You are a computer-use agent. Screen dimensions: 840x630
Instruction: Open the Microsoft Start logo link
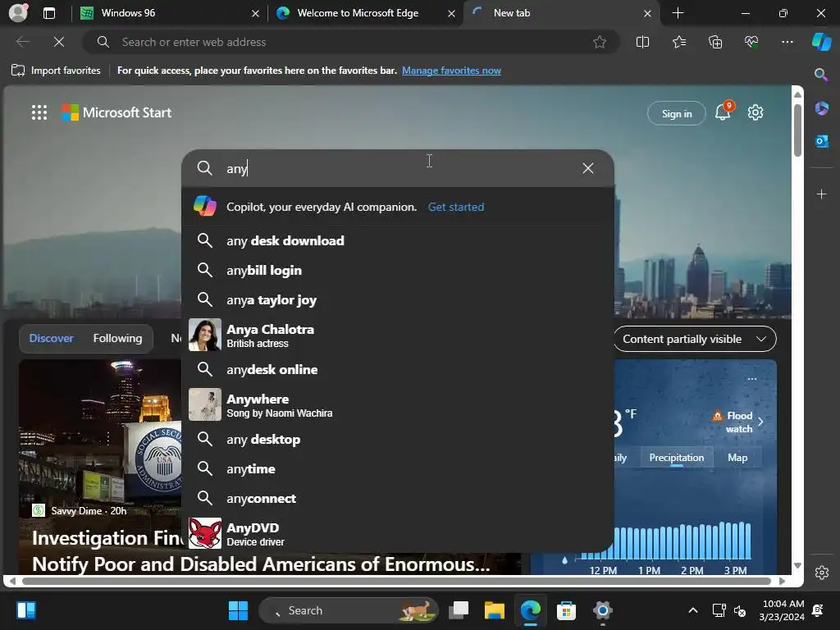point(116,112)
